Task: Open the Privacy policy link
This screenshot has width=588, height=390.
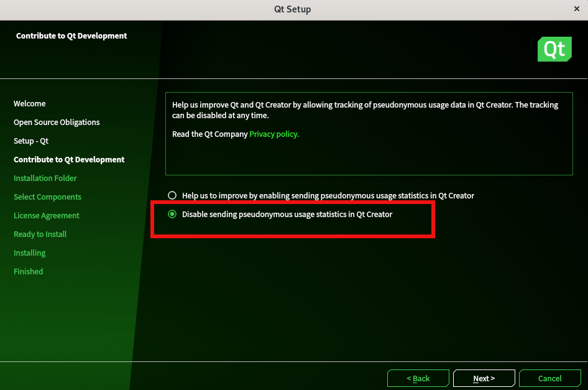Action: pos(273,134)
